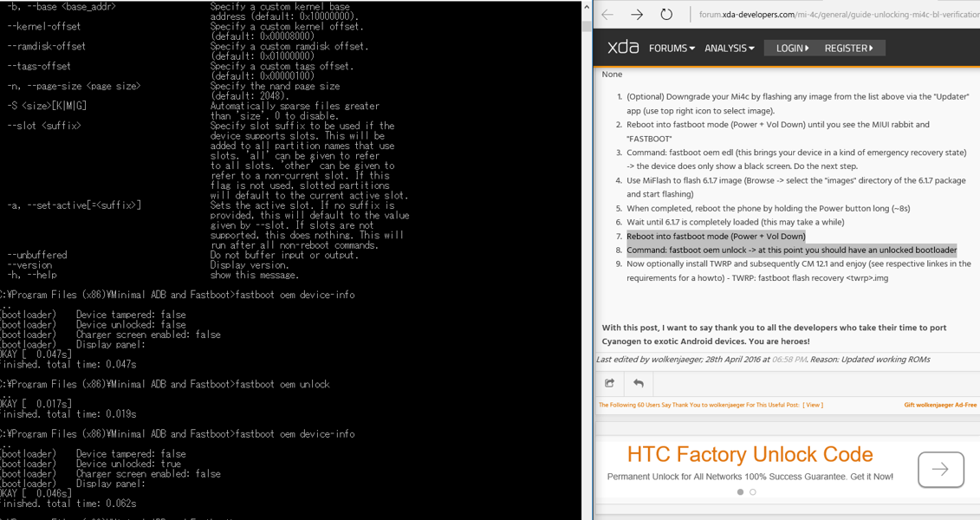The width and height of the screenshot is (980, 520).
Task: Expand the FORUMS dropdown menu
Action: (672, 49)
